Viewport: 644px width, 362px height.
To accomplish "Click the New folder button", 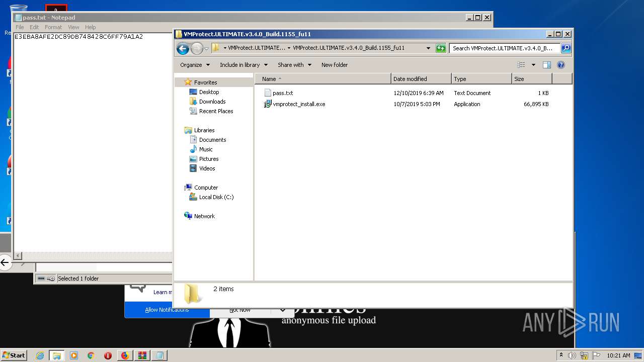I will click(335, 65).
